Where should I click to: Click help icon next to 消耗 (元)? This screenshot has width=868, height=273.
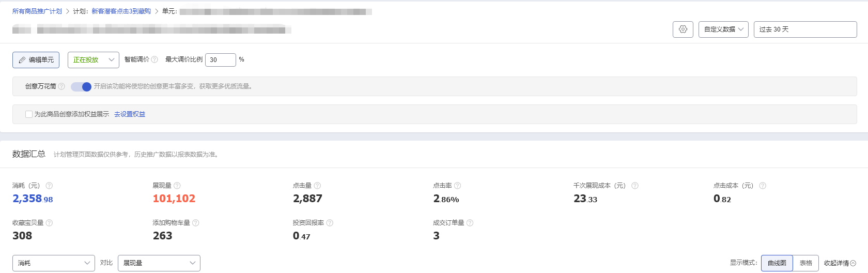pyautogui.click(x=49, y=186)
